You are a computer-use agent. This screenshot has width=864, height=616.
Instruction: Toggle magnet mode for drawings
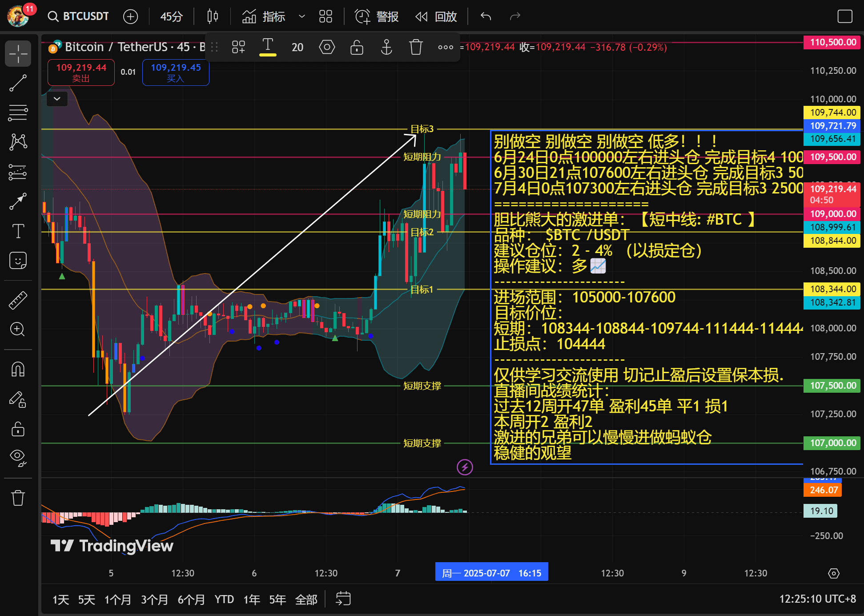[18, 369]
